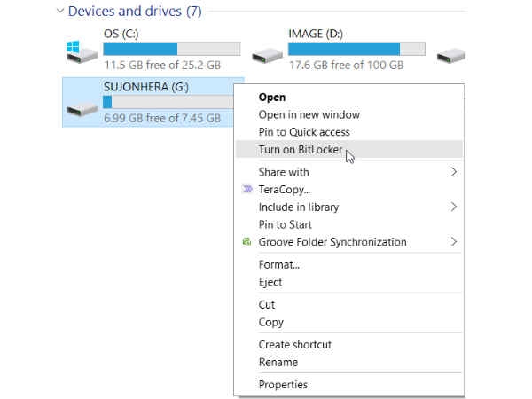Image resolution: width=532 pixels, height=399 pixels.
Task: Select the SUJONHERA (G:) drive icon
Action: click(82, 110)
